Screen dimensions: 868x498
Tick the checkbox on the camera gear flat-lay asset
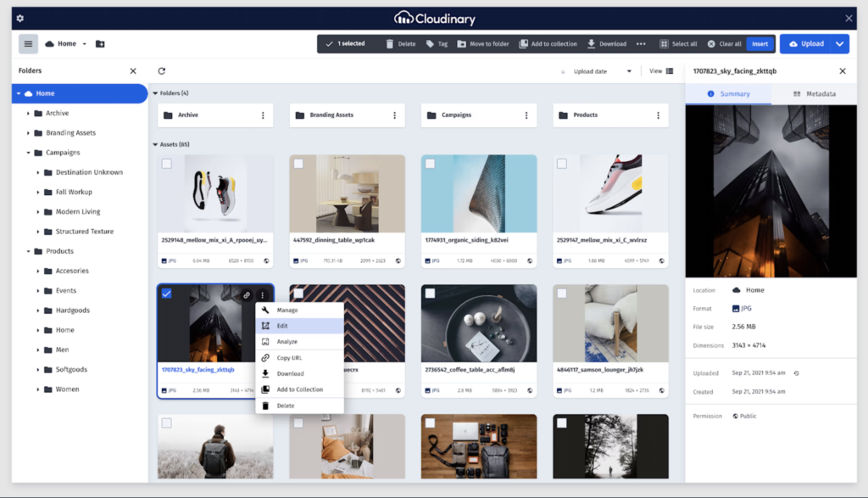tap(430, 423)
